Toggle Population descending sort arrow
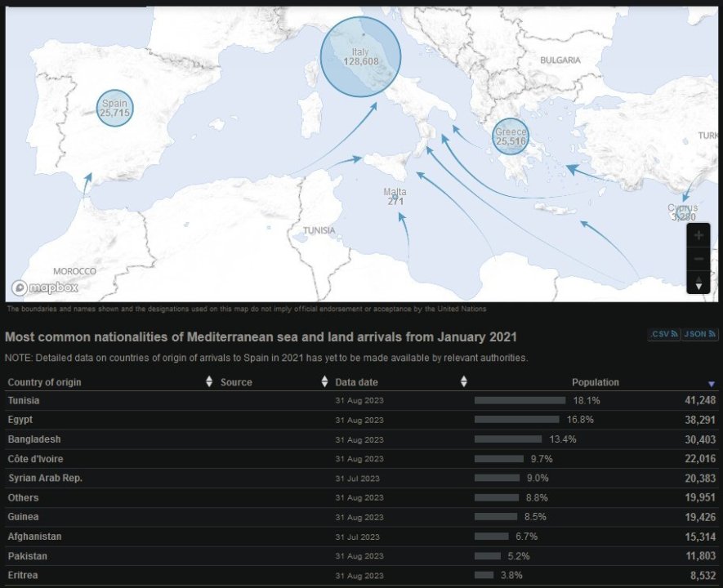Image resolution: width=723 pixels, height=588 pixels. [711, 383]
